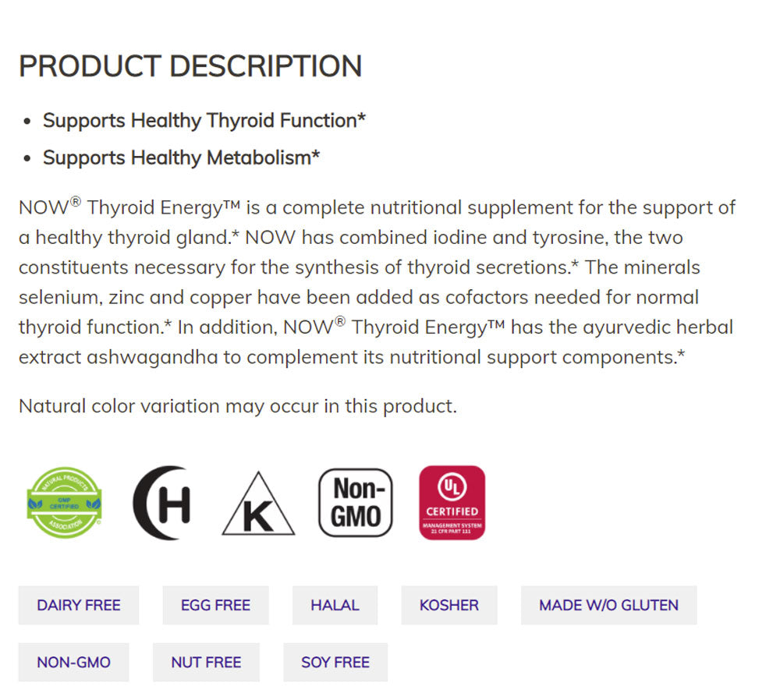The height and width of the screenshot is (700, 780).
Task: Click the Supports Healthy Metabolism bullet
Action: [181, 157]
